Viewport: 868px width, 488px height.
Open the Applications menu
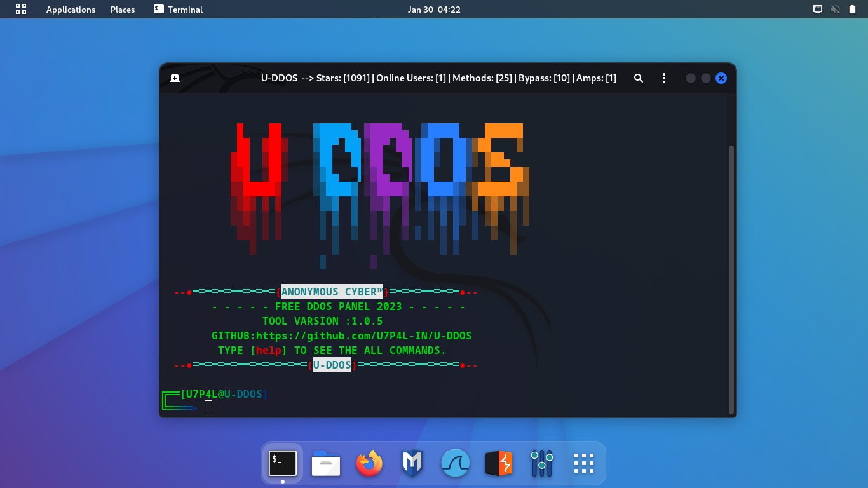coord(71,10)
